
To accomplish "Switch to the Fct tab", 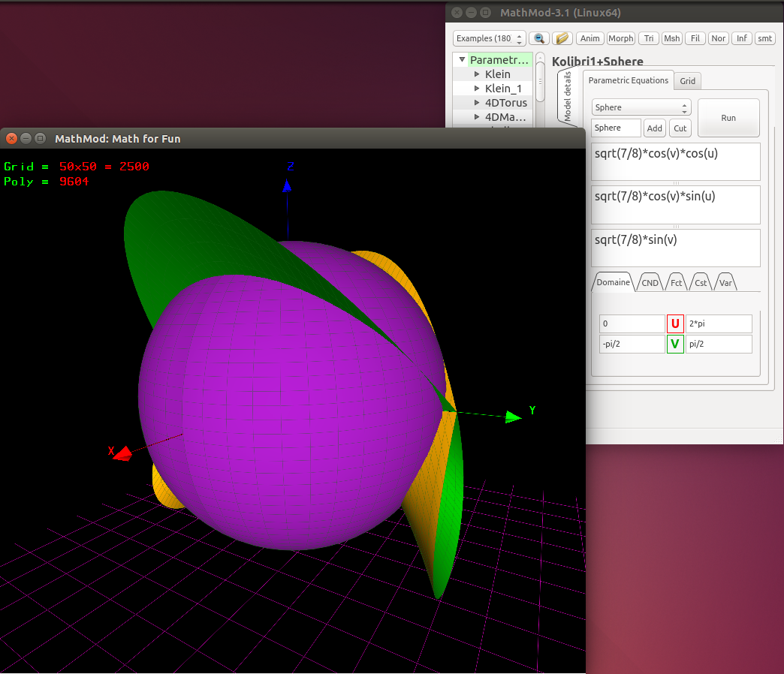I will [676, 283].
